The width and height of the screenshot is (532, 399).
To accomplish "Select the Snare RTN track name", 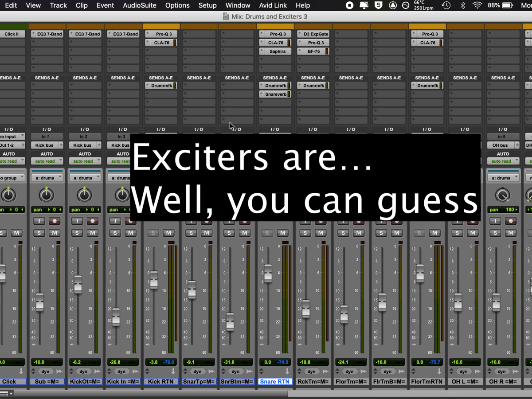I will click(275, 381).
